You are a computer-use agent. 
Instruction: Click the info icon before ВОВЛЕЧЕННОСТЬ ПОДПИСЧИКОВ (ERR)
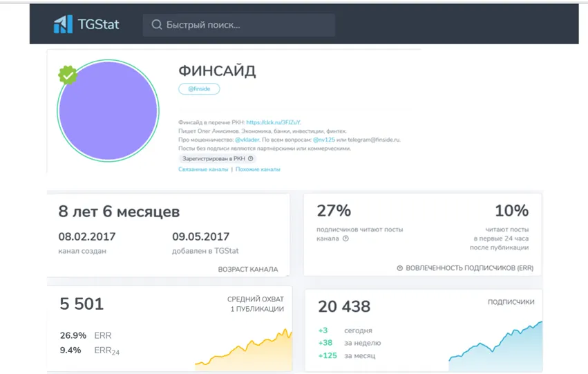[400, 268]
